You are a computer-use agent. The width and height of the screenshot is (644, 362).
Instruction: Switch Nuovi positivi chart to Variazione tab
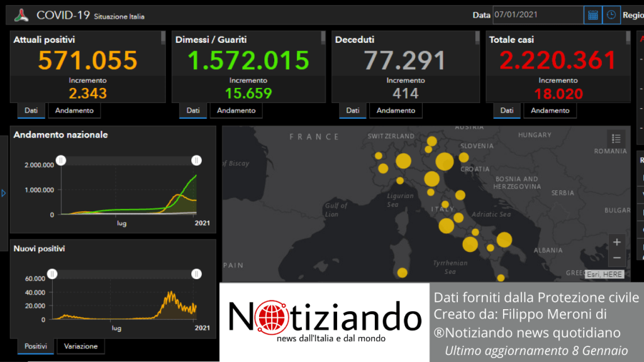(x=80, y=346)
